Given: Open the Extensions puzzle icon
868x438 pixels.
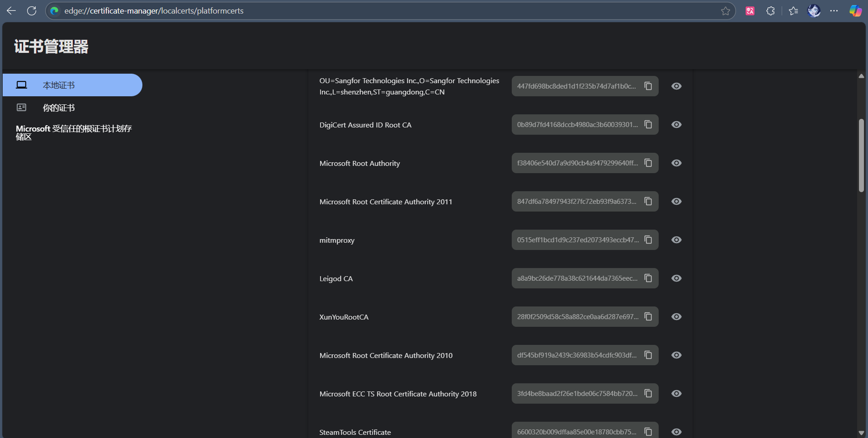Looking at the screenshot, I should (x=771, y=11).
